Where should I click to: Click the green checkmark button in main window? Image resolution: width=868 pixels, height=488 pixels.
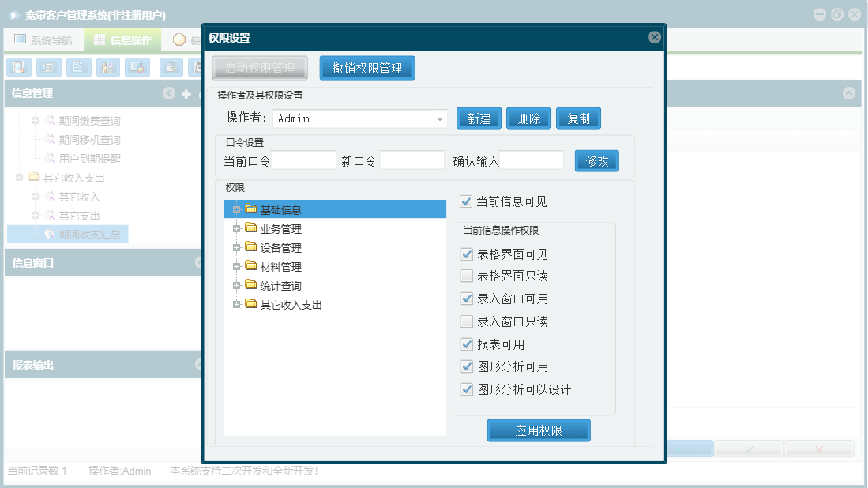[749, 449]
